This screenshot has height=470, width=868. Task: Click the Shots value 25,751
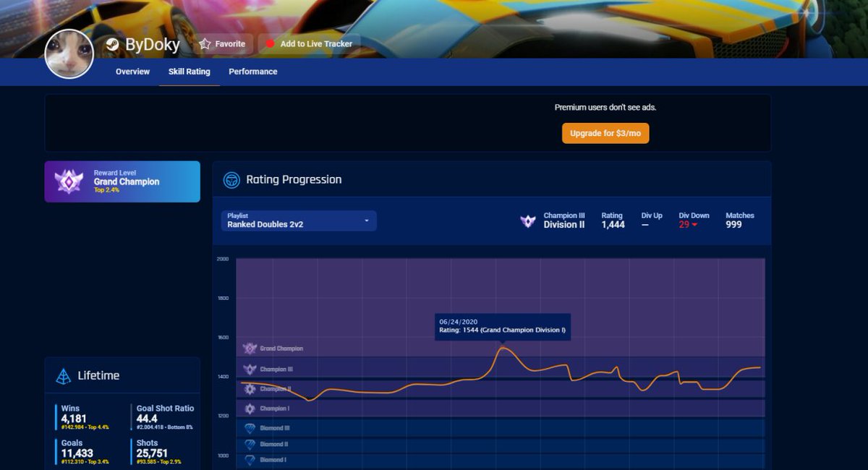point(153,453)
